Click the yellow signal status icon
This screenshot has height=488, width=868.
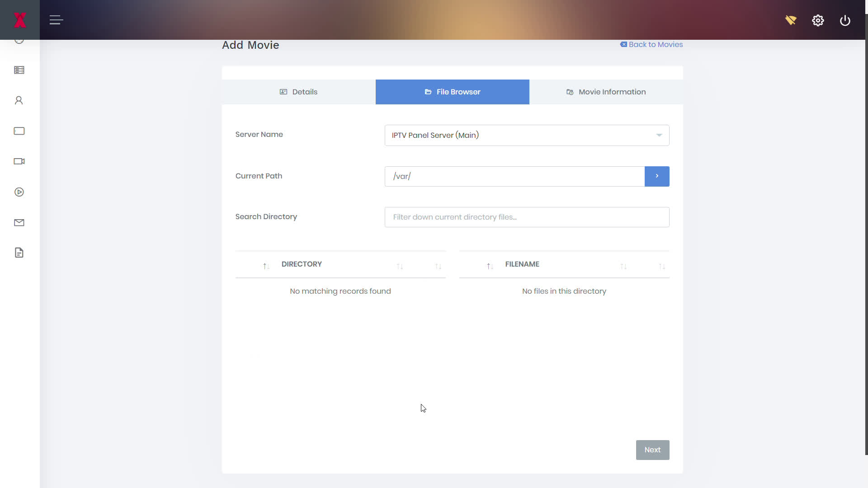click(791, 20)
